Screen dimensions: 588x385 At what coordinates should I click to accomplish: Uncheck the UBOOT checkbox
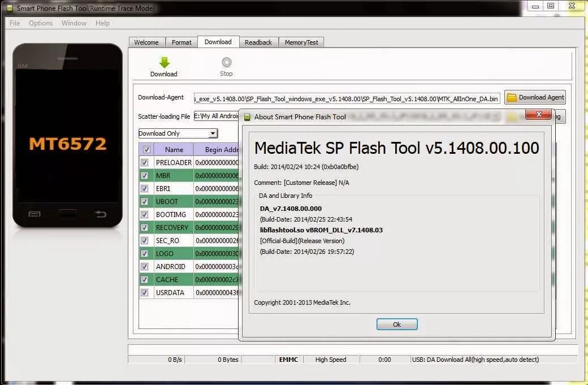tap(144, 202)
